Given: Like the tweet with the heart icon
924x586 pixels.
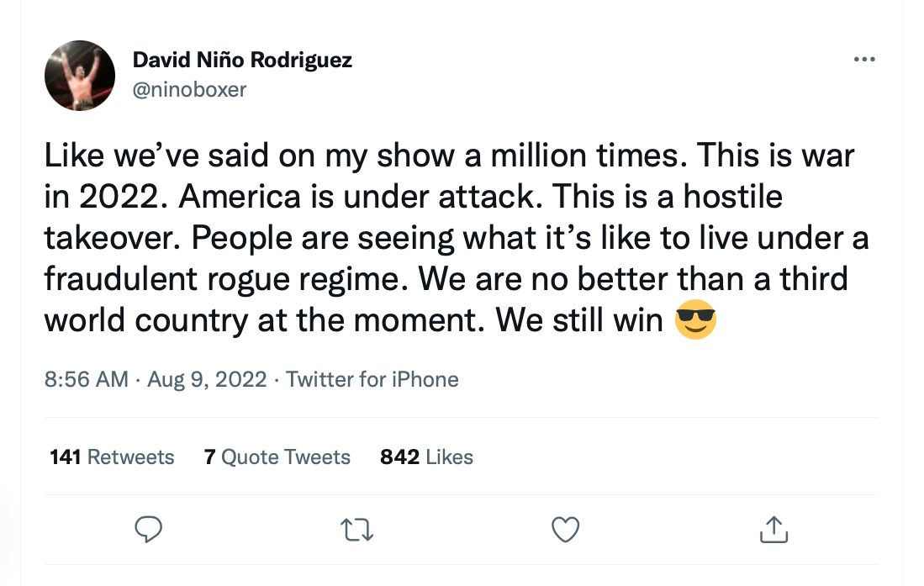Looking at the screenshot, I should click(x=565, y=529).
